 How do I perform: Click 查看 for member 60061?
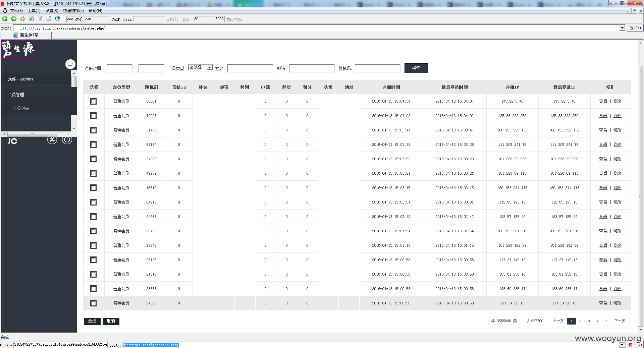[x=603, y=101]
